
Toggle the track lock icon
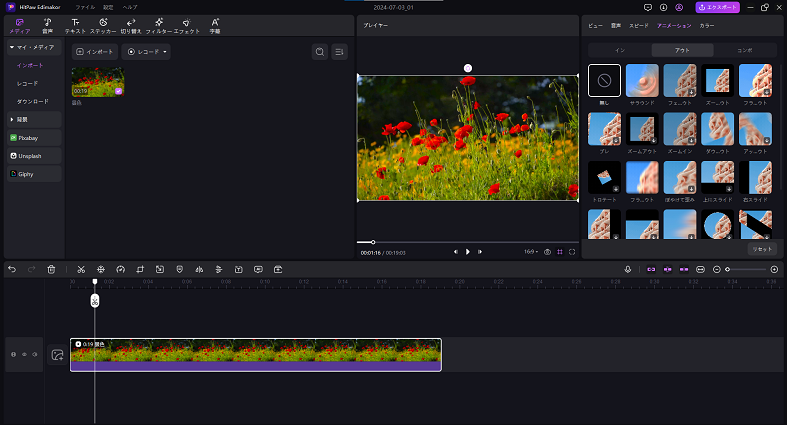point(13,354)
